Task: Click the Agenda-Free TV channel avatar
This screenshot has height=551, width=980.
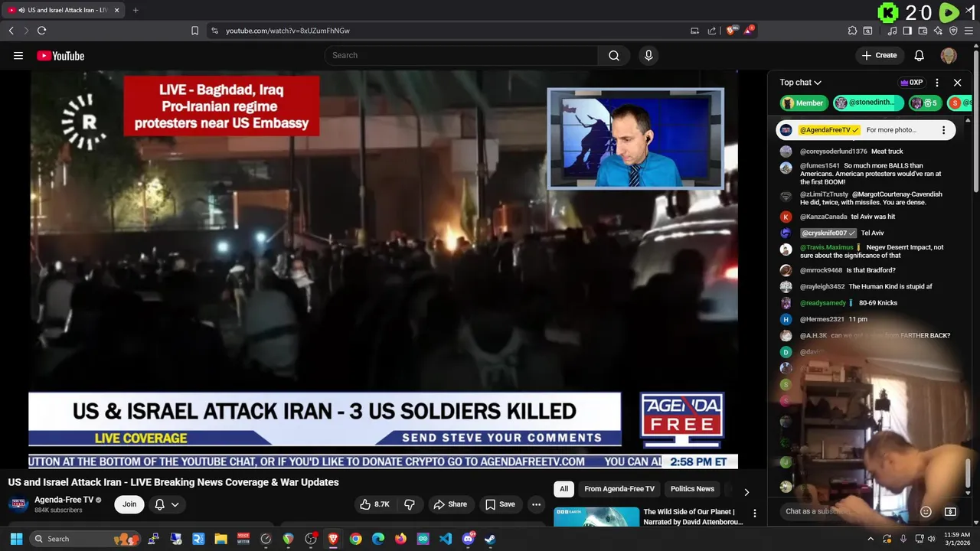Action: click(x=19, y=504)
